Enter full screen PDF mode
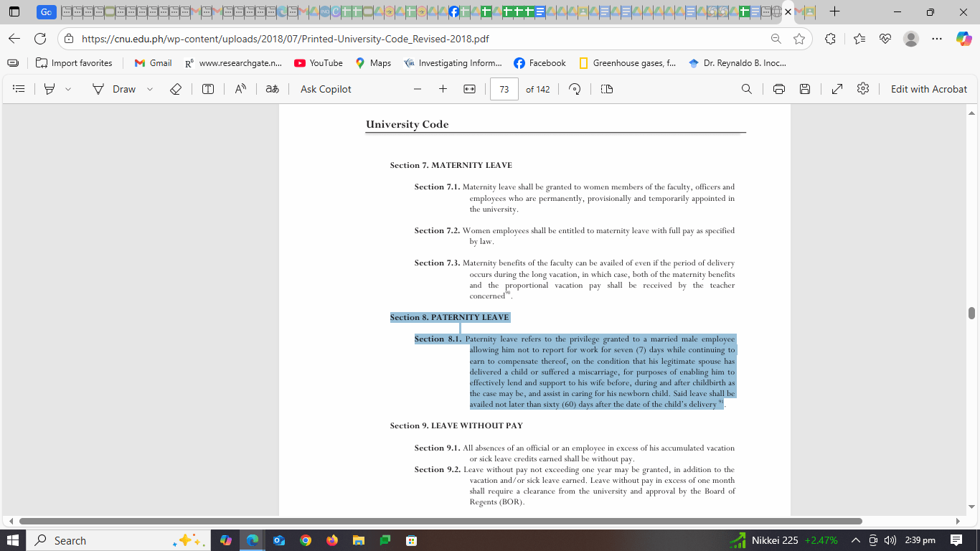Viewport: 980px width, 551px height. [837, 89]
